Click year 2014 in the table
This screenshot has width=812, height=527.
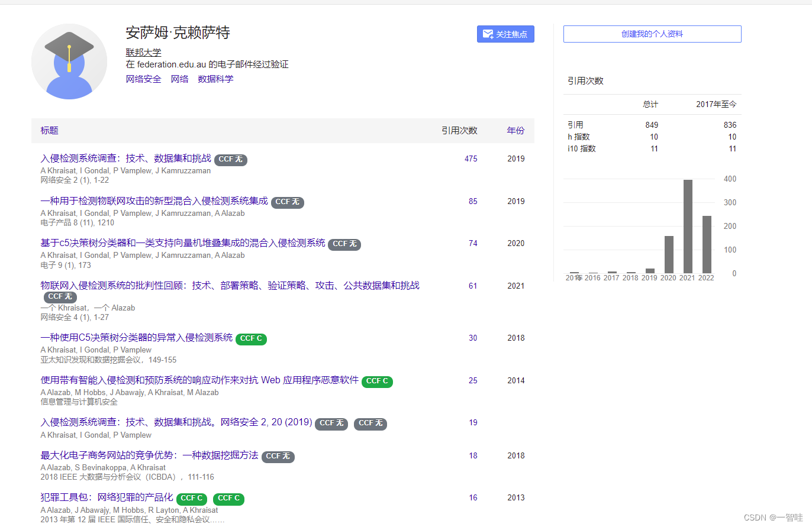(515, 381)
